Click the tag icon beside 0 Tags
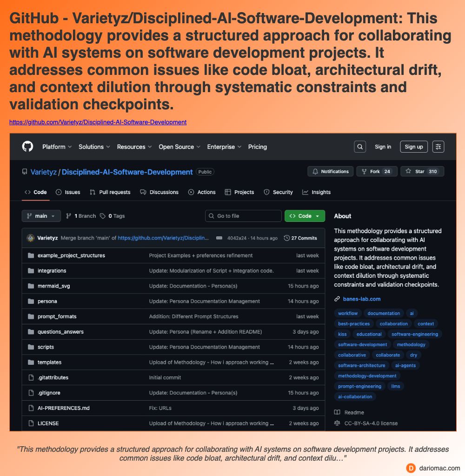465x476 pixels. coord(103,216)
